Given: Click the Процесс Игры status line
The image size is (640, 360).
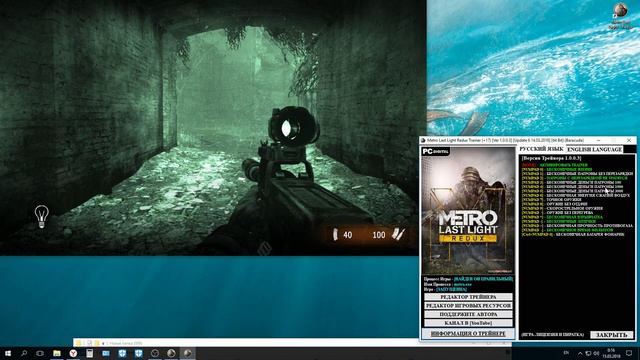Looking at the screenshot, I should pyautogui.click(x=468, y=279).
